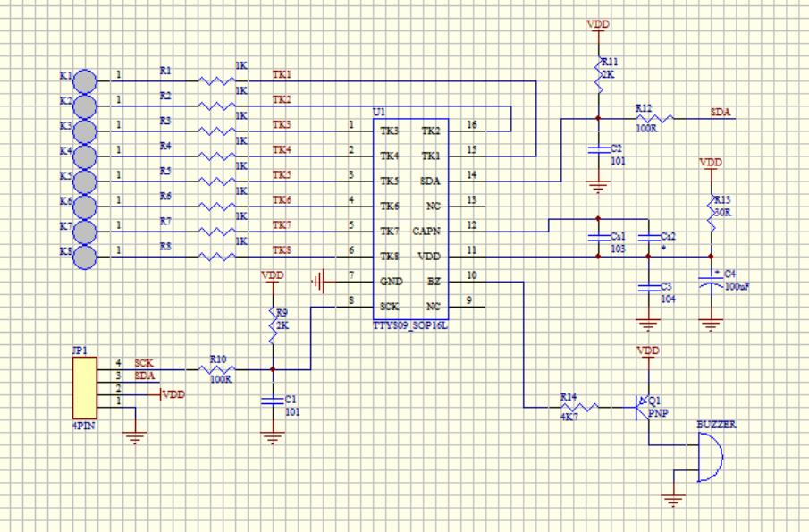Select the K1 touch pad circle
809x532 pixels.
[x=85, y=81]
